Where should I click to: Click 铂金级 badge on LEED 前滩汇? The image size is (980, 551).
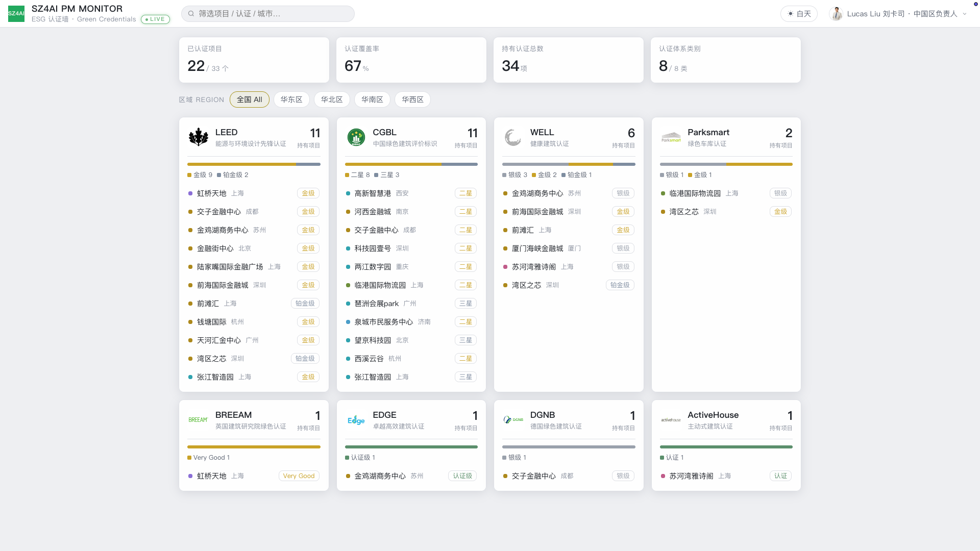tap(305, 304)
